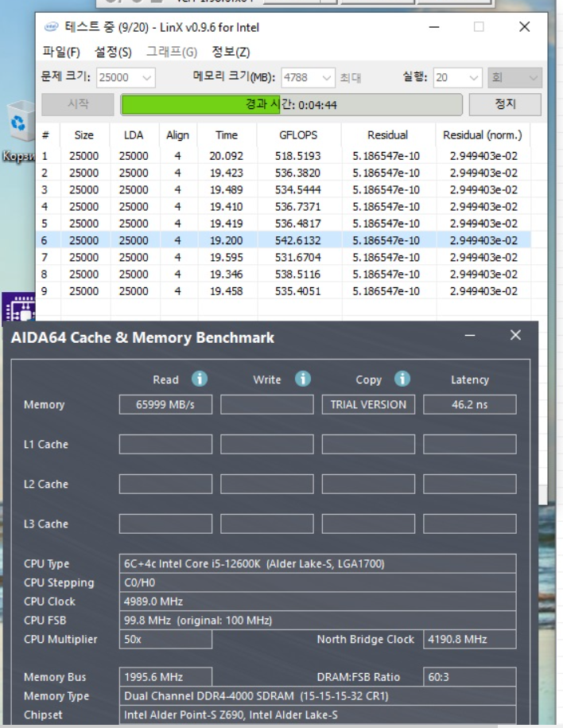Click the LinX Intel logo title icon
Screen dimensions: 563x728
[51, 27]
